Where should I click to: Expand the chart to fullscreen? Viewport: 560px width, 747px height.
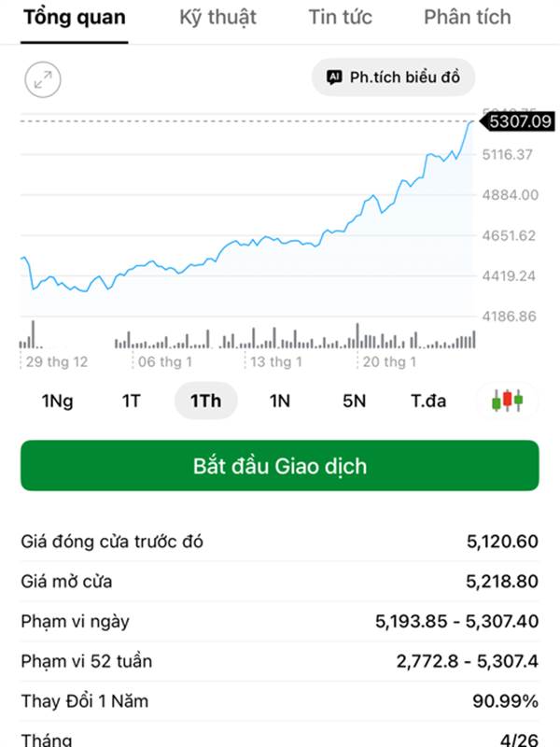[x=43, y=79]
